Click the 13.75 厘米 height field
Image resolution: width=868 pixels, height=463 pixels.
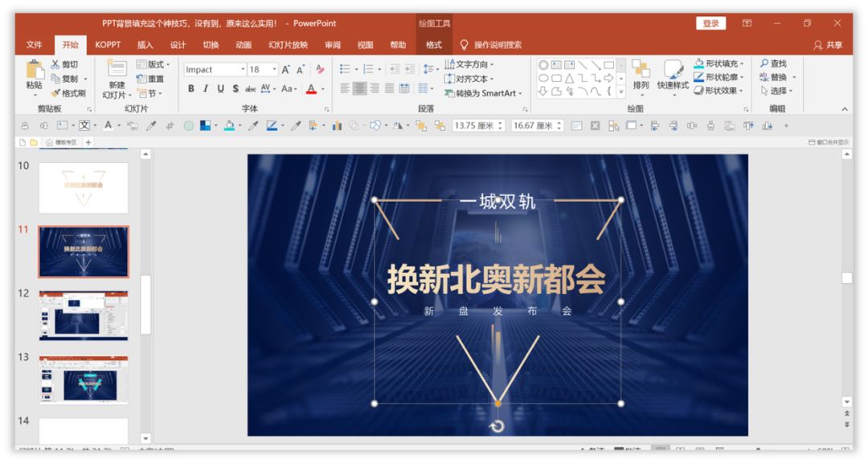(478, 125)
